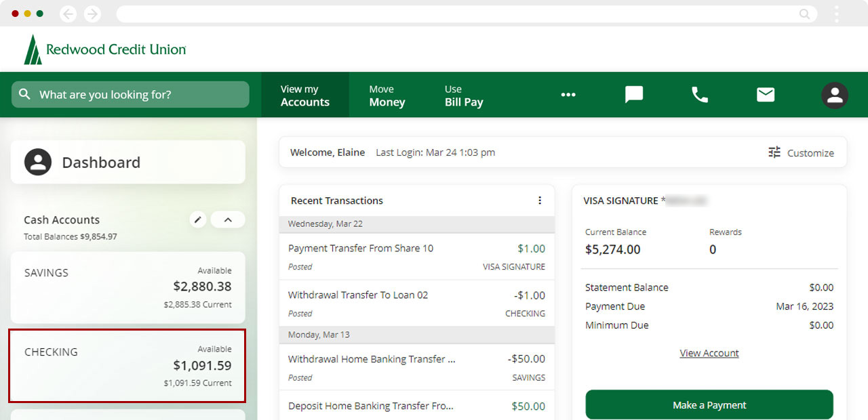Click the Recent Transactions heading
The width and height of the screenshot is (868, 420).
337,201
